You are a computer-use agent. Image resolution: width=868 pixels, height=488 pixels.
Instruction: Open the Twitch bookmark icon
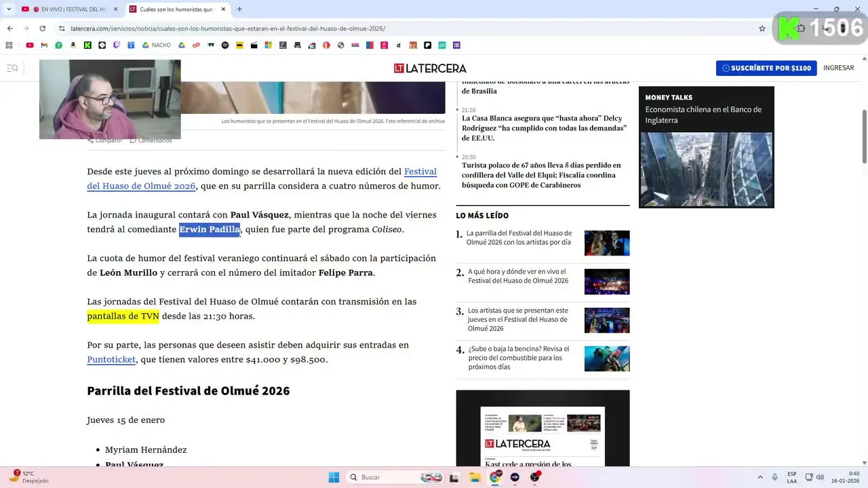[x=117, y=45]
